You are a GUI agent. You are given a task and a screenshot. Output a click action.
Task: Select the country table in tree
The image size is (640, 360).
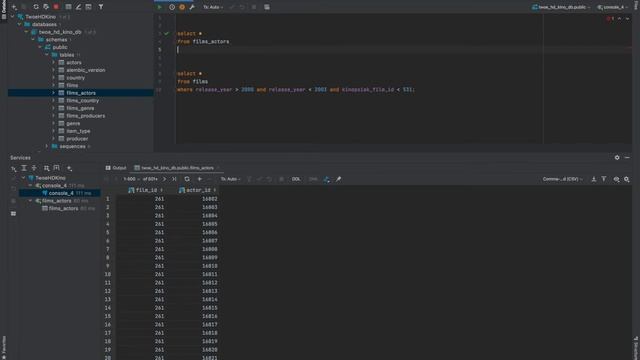tap(76, 78)
